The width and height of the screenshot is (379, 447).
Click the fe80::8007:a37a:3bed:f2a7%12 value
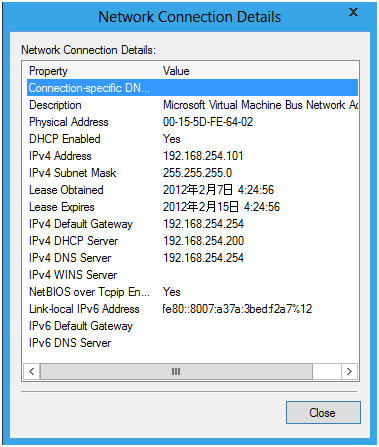coord(237,309)
